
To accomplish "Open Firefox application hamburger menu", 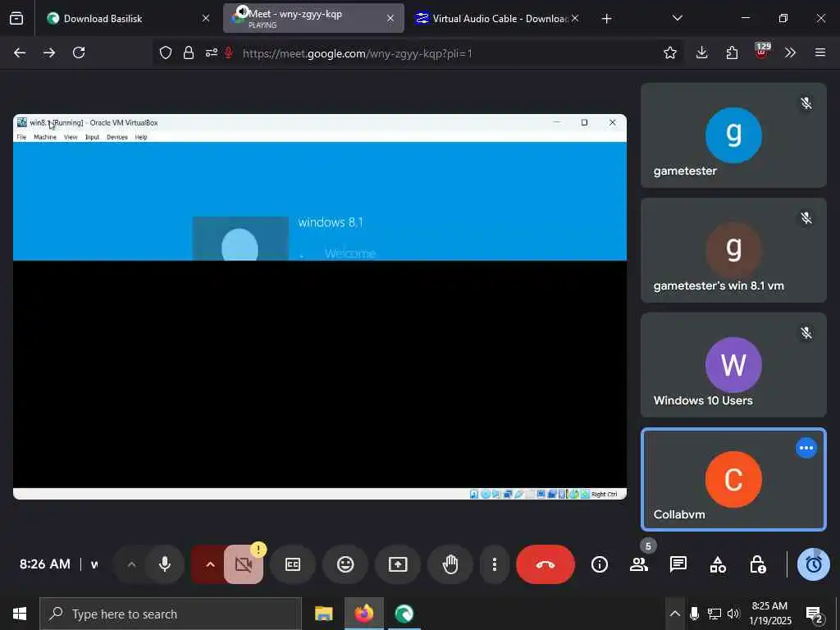I will point(820,52).
